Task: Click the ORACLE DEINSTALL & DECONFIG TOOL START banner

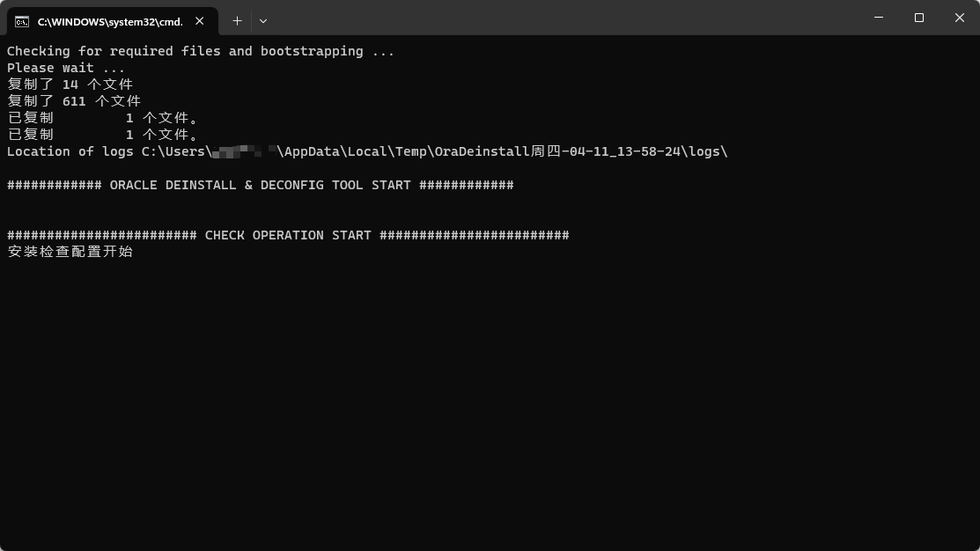Action: (x=260, y=185)
